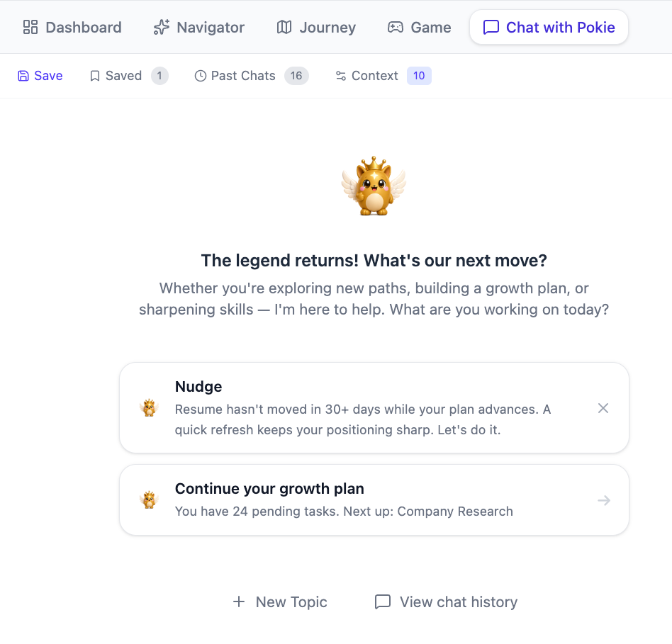
Task: Click the Save floppy disk icon
Action: (x=23, y=76)
